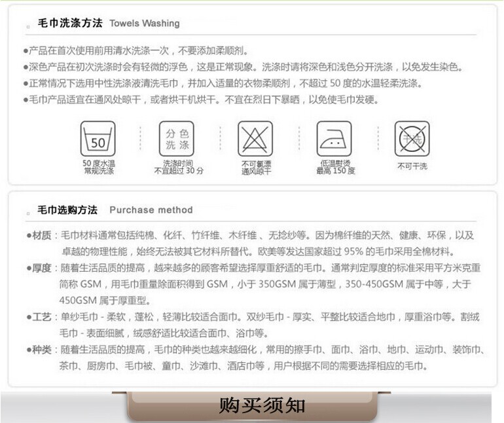The width and height of the screenshot is (504, 423).
Task: Click the Purchase method subtitle
Action: tap(151, 210)
